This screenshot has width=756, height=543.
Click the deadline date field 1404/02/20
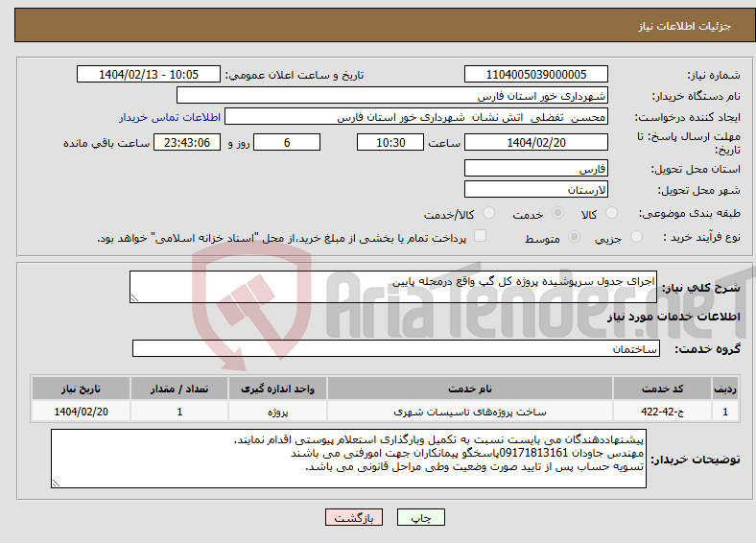536,142
